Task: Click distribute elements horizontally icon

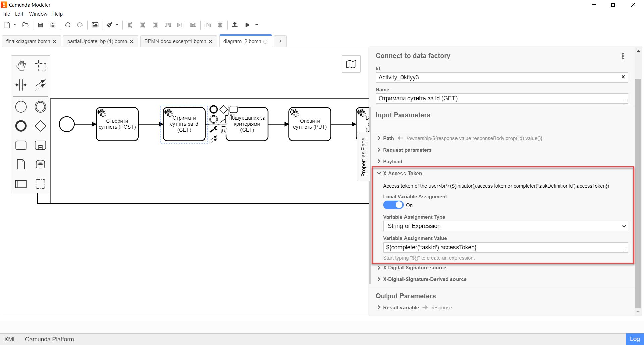Action: (x=208, y=25)
